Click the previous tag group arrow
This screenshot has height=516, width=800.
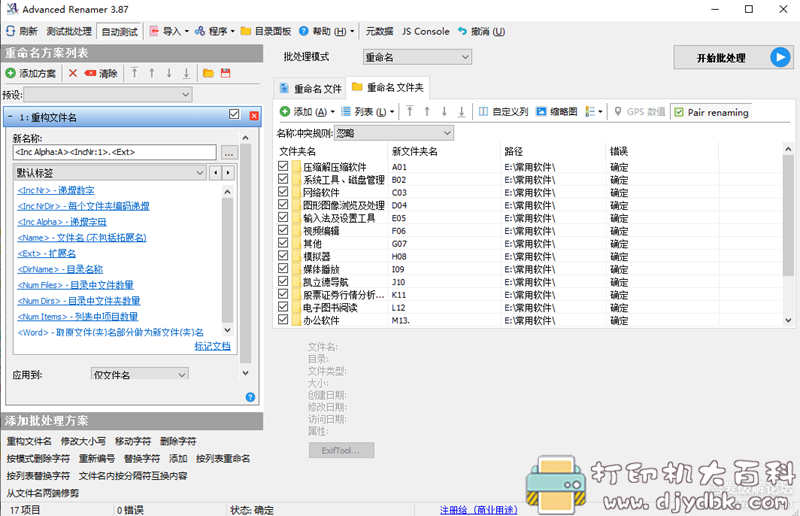point(216,173)
